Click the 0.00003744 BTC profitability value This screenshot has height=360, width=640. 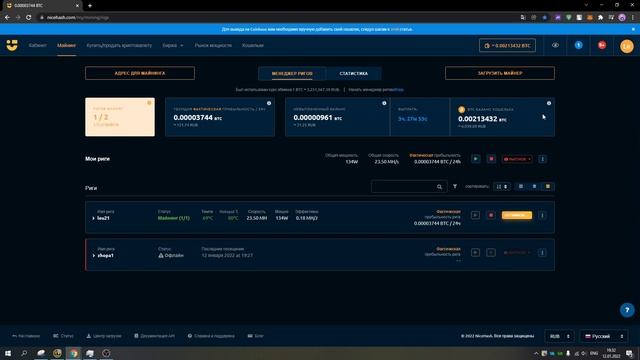[x=198, y=118]
